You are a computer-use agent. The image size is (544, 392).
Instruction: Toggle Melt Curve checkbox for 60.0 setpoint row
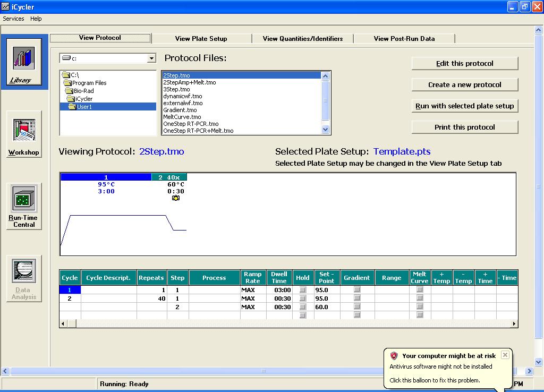tap(420, 306)
